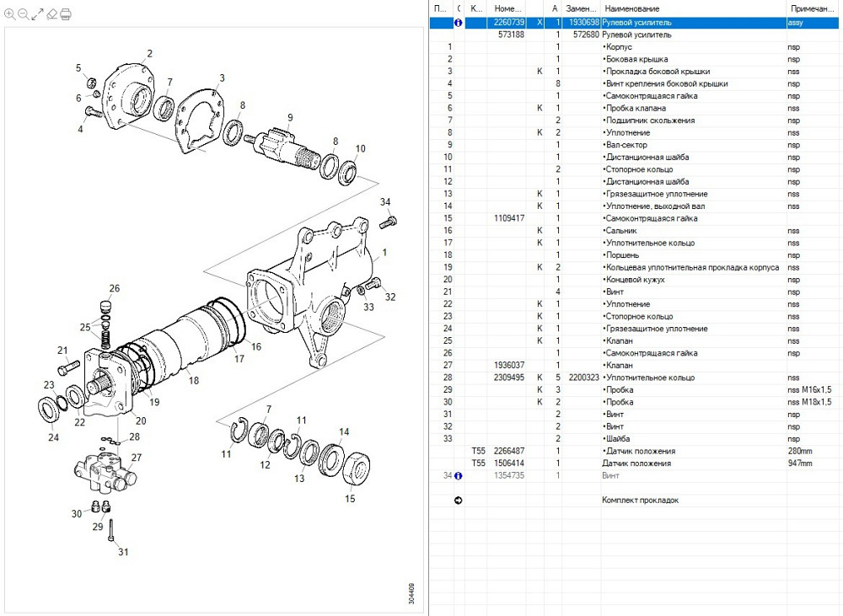Click part number 1936037 in list

509,365
